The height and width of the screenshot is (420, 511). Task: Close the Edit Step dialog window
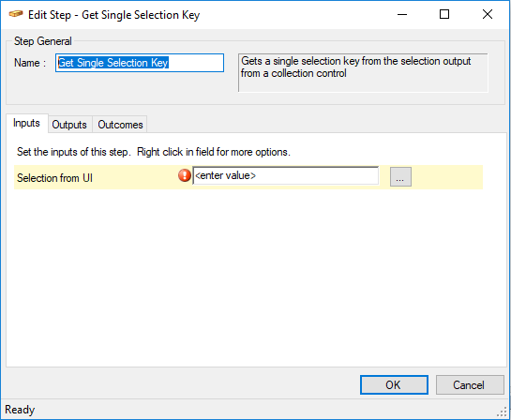tap(488, 14)
